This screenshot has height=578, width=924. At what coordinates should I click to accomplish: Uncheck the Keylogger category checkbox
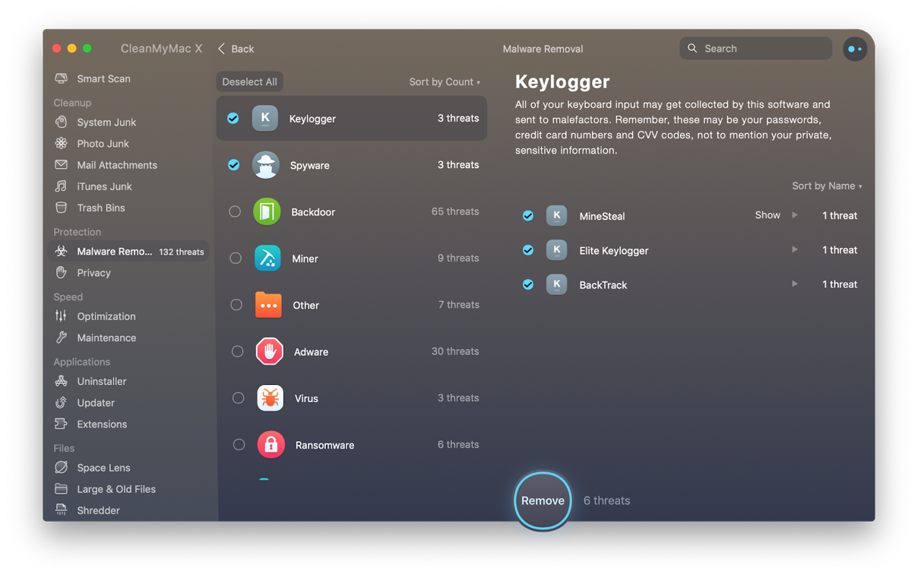pos(233,118)
